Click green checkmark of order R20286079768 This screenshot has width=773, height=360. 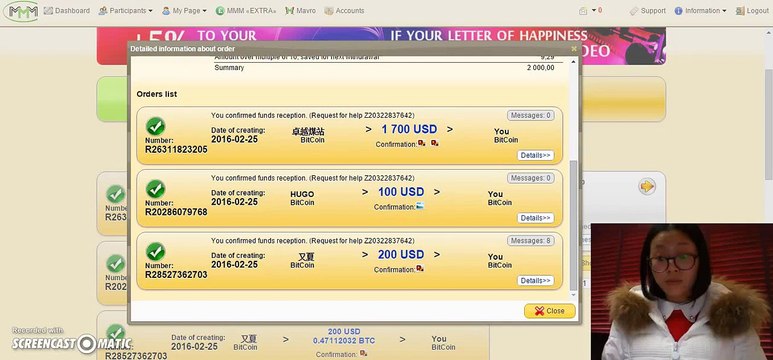(x=155, y=189)
